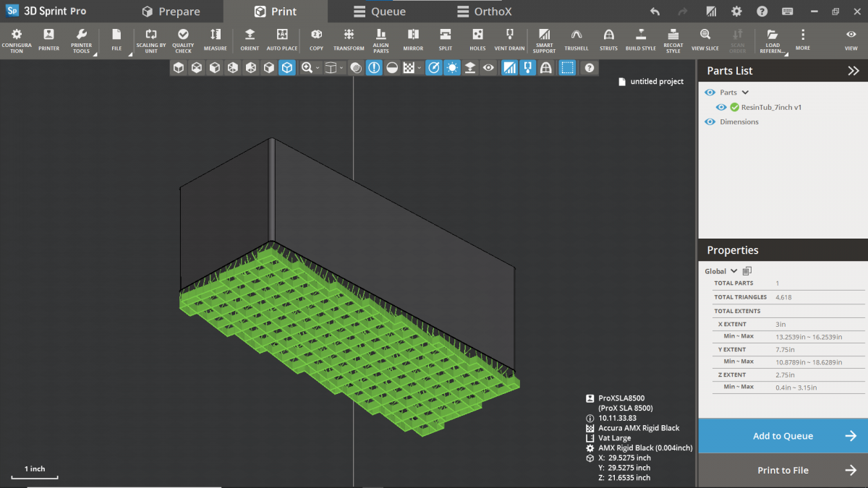Open the TruShell tool
Image resolution: width=868 pixels, height=488 pixels.
coord(576,40)
